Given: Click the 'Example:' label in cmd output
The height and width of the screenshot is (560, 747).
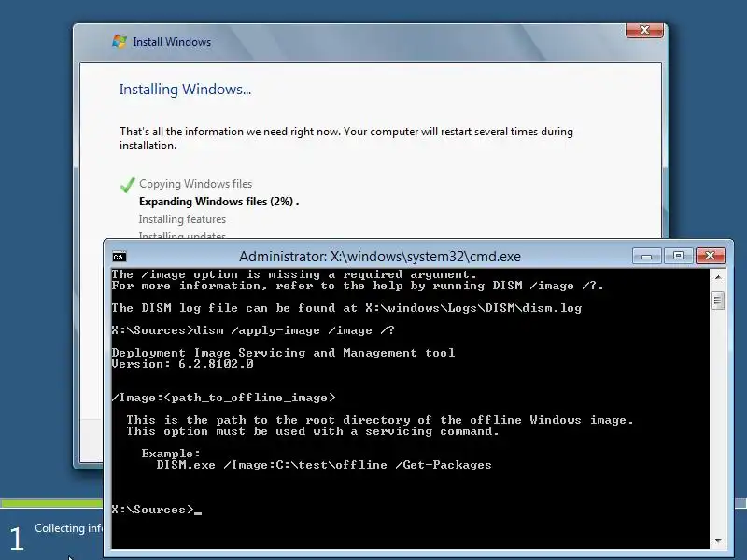Looking at the screenshot, I should tap(171, 454).
